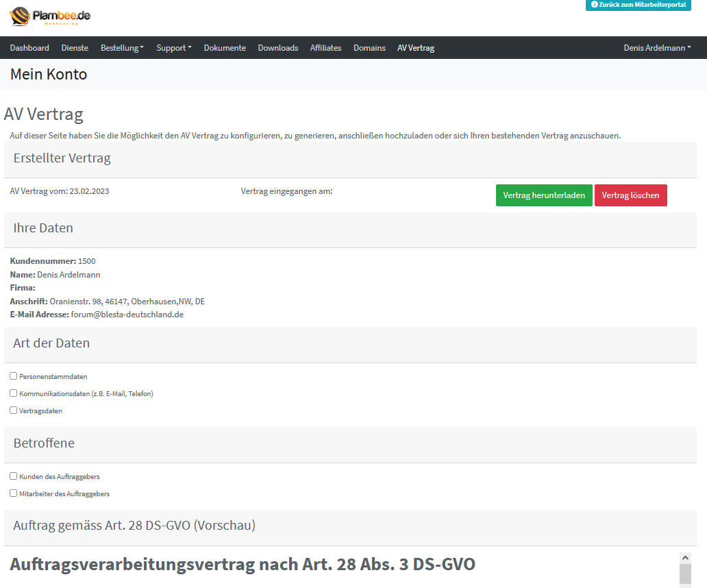
Task: Expand the Bestellung dropdown menu
Action: [122, 48]
